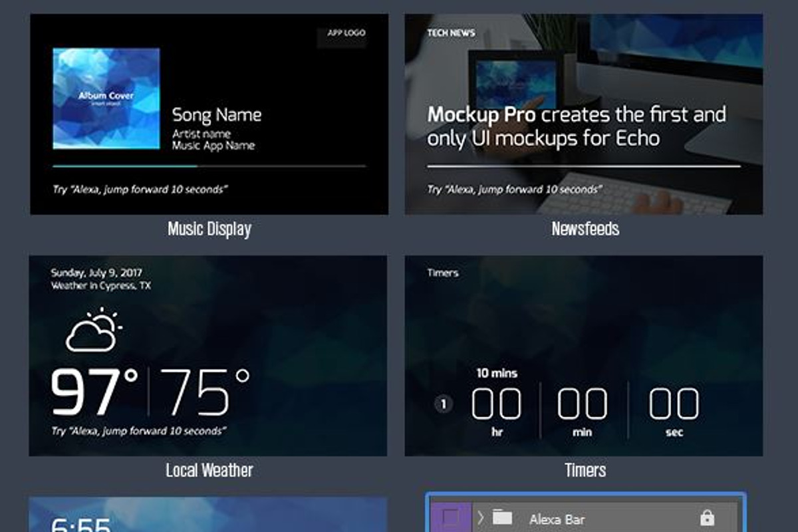Click the Artist name text
Viewport: 798px width, 532px height.
click(x=201, y=134)
